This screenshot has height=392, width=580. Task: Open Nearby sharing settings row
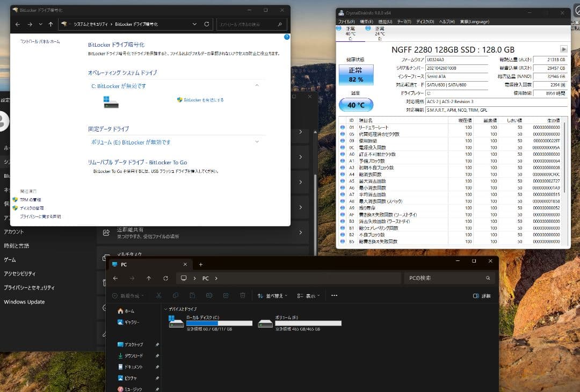202,233
